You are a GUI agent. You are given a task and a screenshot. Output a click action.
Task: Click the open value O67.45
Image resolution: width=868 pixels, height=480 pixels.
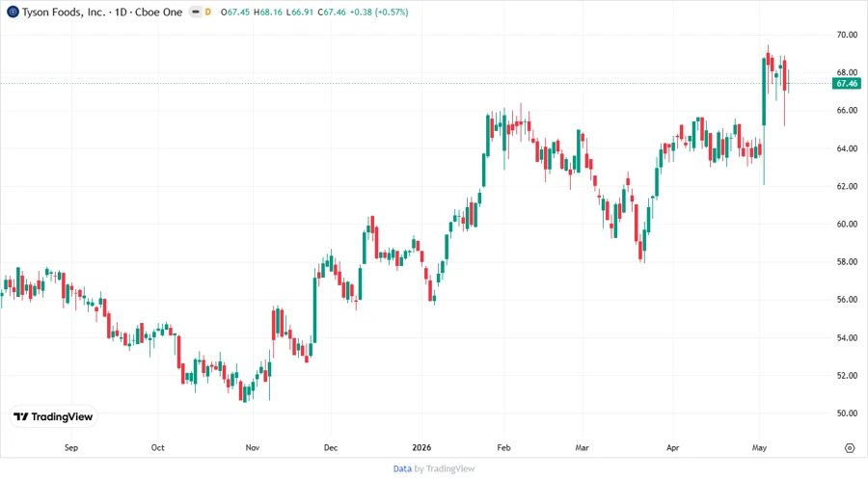pyautogui.click(x=235, y=12)
